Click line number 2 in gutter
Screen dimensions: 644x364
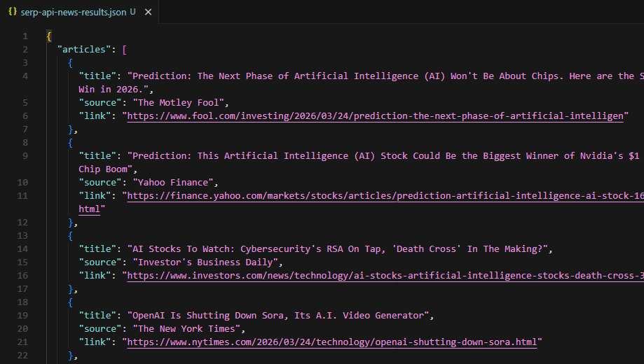[25, 50]
